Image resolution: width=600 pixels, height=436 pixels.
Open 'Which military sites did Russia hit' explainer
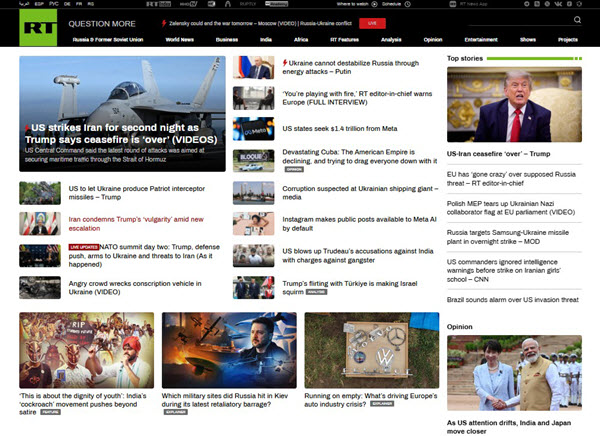click(225, 400)
